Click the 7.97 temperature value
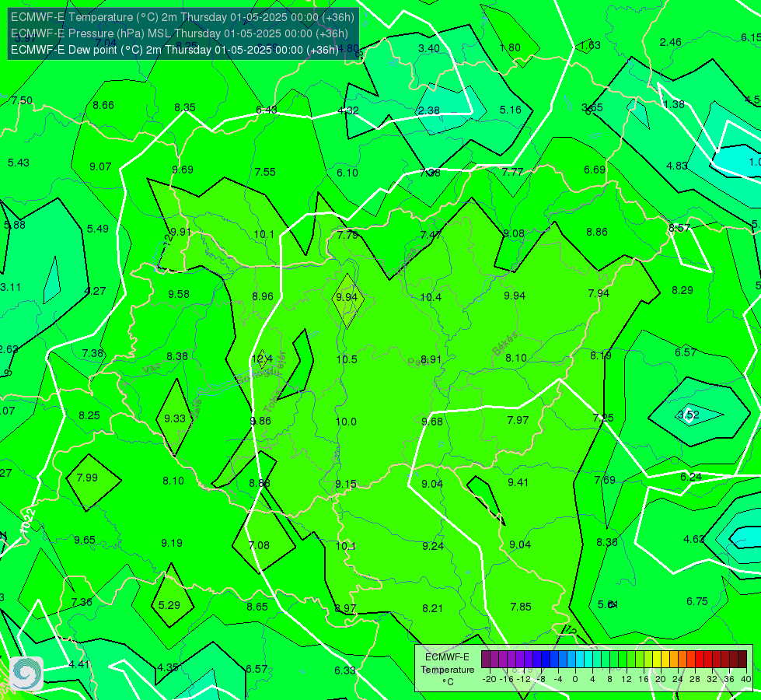Viewport: 761px width, 700px height. 518,420
